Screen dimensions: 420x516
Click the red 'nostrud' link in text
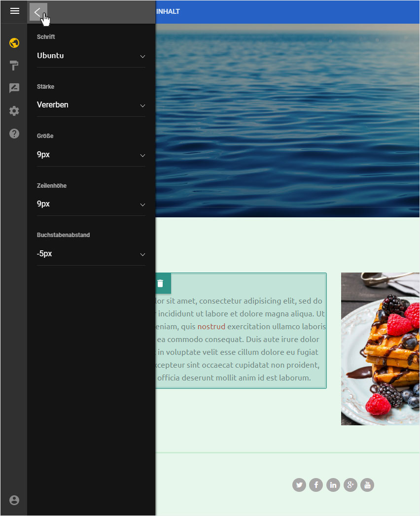[x=211, y=326]
